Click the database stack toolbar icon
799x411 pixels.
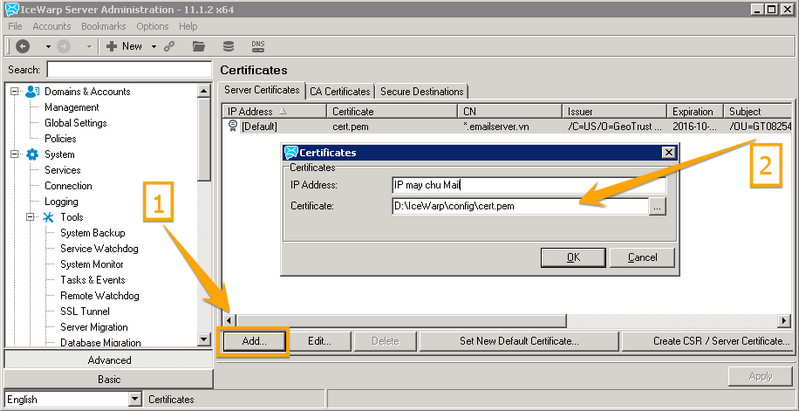(228, 47)
